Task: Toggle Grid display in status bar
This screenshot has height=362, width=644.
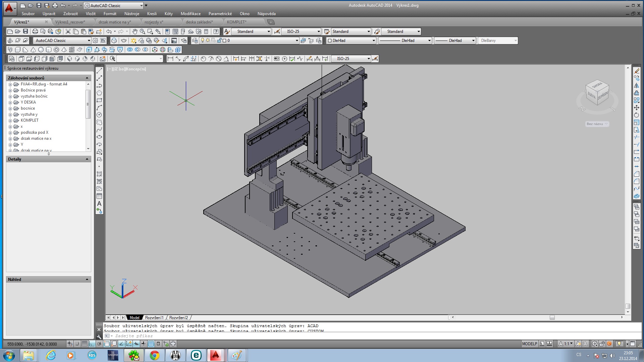Action: 85,344
